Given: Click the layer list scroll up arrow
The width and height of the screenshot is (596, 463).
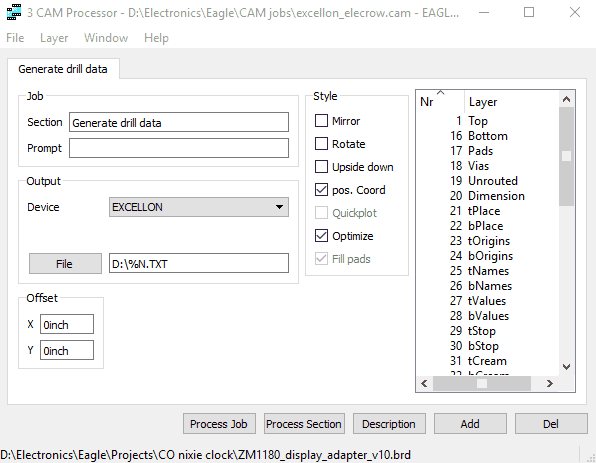Looking at the screenshot, I should [x=566, y=100].
